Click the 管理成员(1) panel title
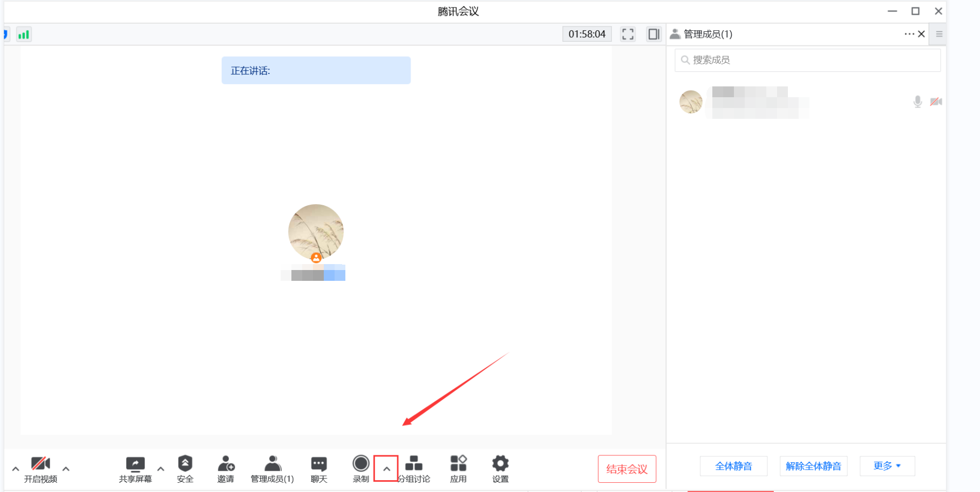Screen dimensions: 980x492 pyautogui.click(x=708, y=34)
